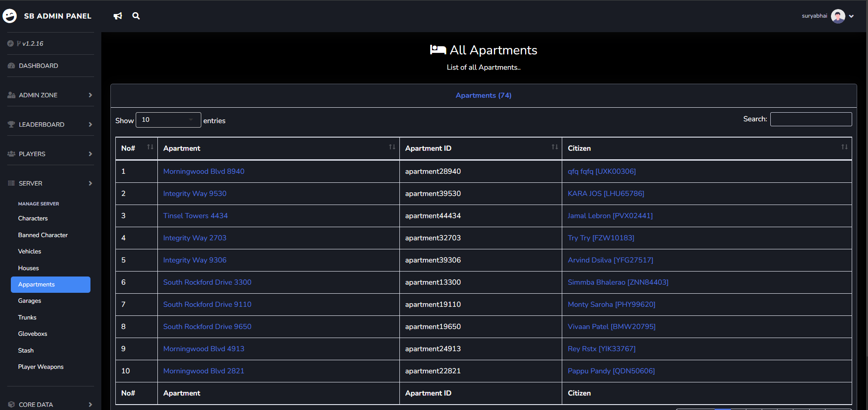
Task: Toggle sorting on the Apartment column
Action: [x=392, y=147]
